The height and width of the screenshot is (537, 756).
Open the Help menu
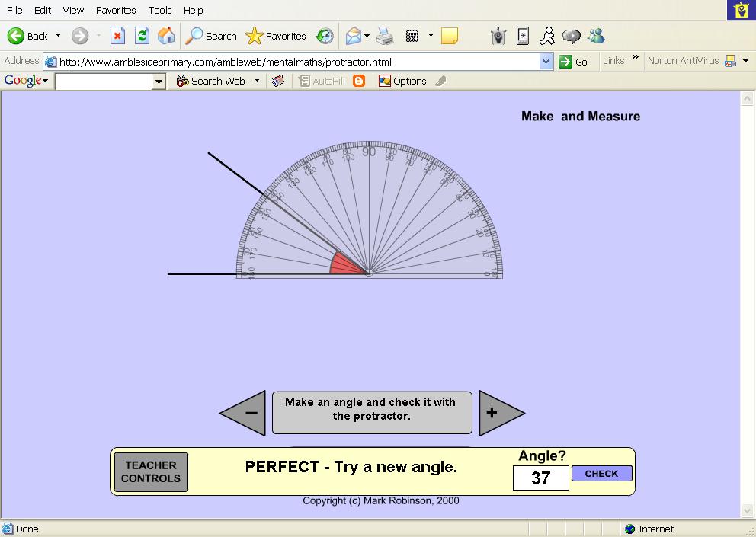pos(194,10)
